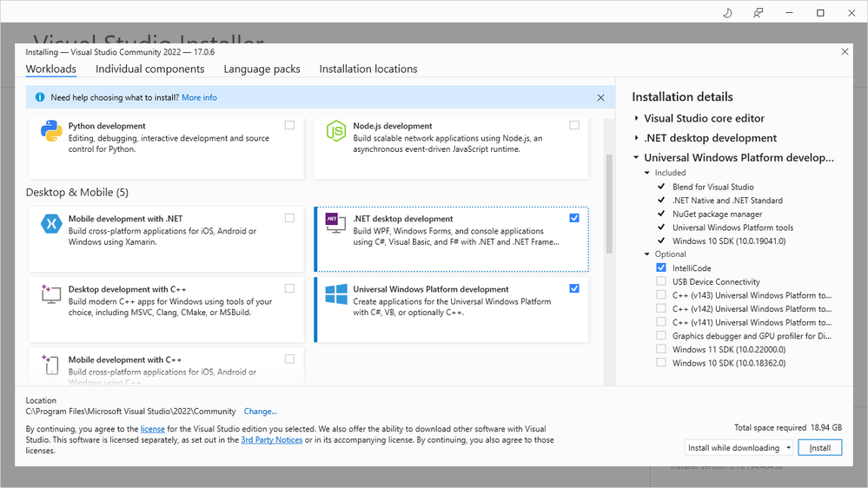868x488 pixels.
Task: Click the Xamarin Mobile development with .NET icon
Action: [x=51, y=223]
